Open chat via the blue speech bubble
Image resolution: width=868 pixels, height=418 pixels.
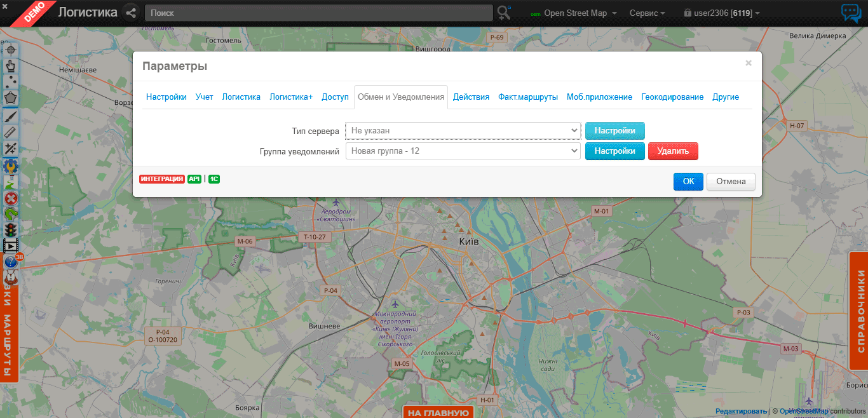click(x=851, y=13)
